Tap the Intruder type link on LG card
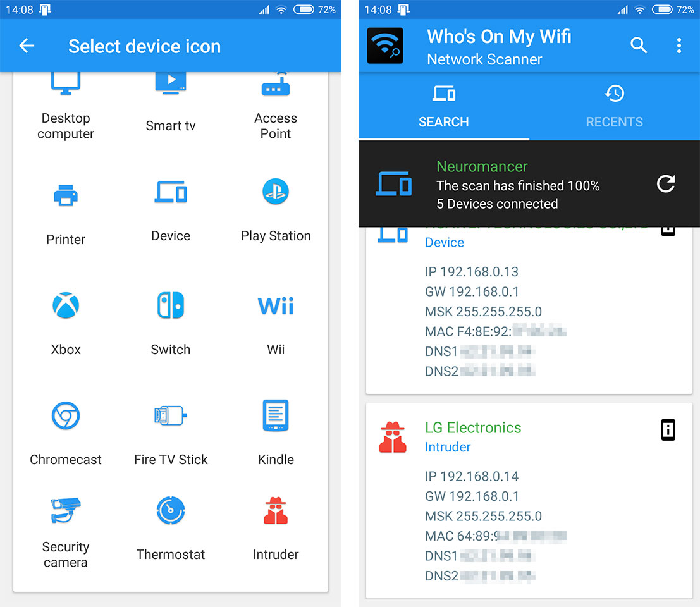The image size is (700, 607). (x=447, y=447)
